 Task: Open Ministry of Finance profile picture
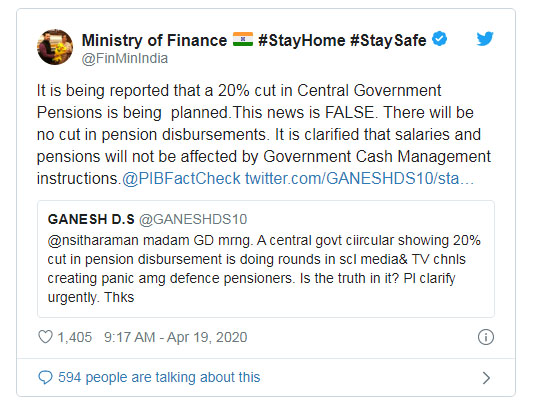[x=55, y=47]
